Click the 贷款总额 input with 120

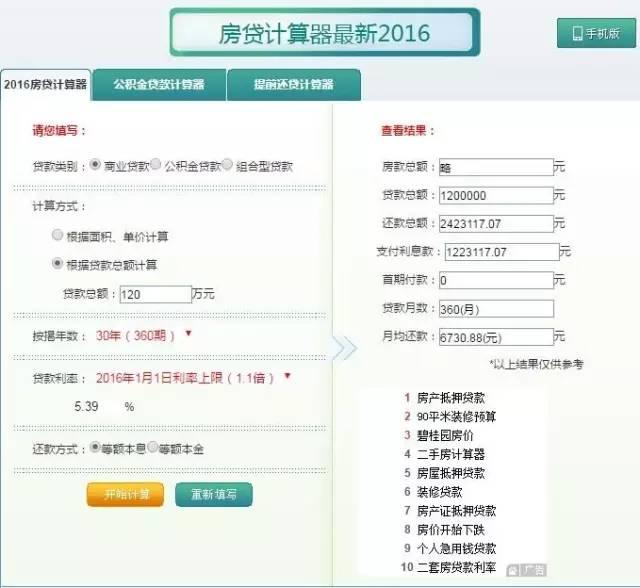click(156, 294)
